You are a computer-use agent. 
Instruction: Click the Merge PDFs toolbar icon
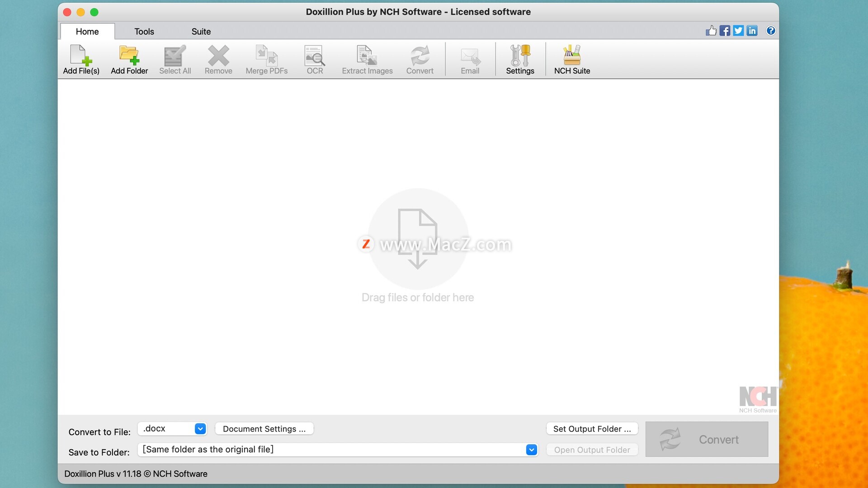click(267, 60)
